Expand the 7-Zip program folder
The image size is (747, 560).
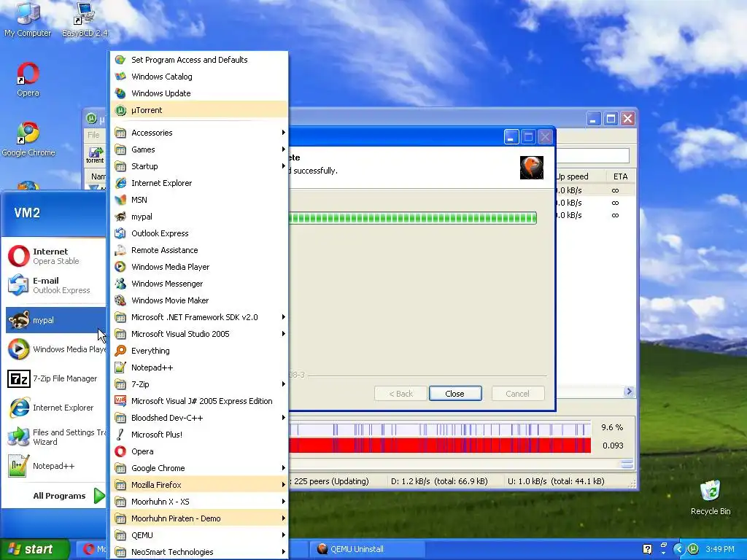tap(199, 384)
